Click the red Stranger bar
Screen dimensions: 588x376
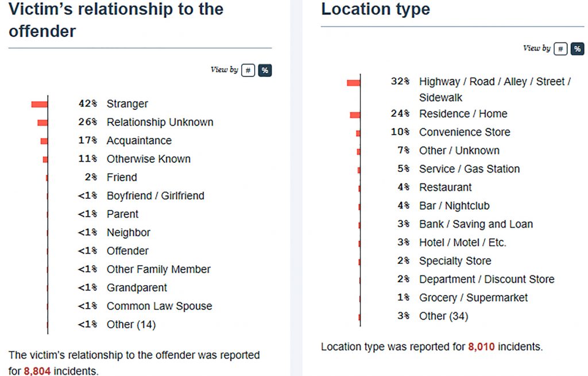tap(40, 104)
